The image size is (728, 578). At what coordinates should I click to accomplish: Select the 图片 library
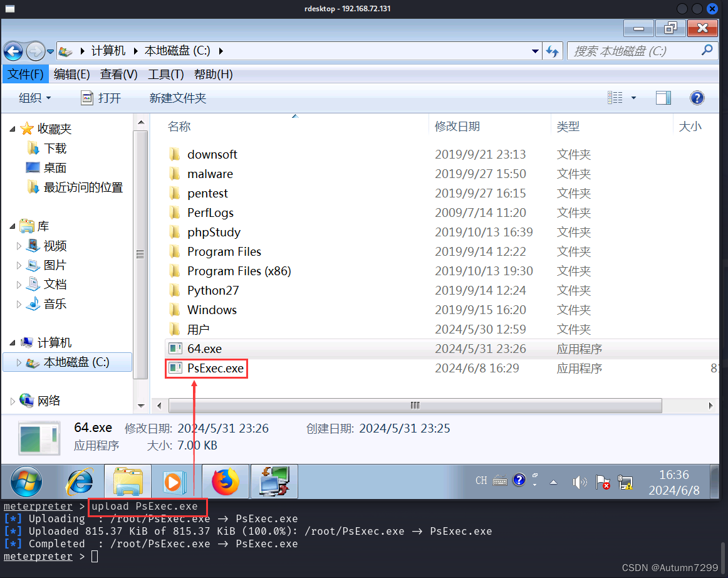pos(55,265)
